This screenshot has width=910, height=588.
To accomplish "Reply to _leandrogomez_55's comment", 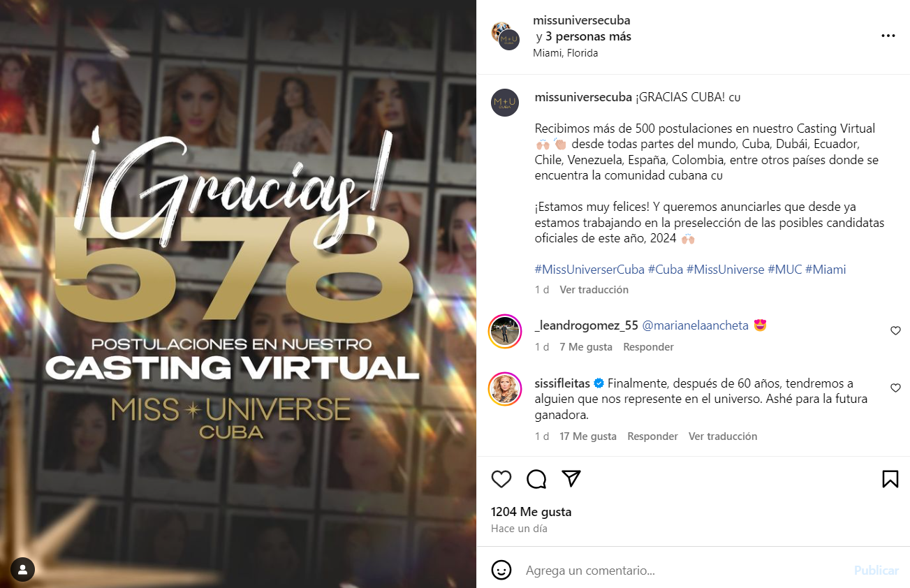I will [648, 346].
